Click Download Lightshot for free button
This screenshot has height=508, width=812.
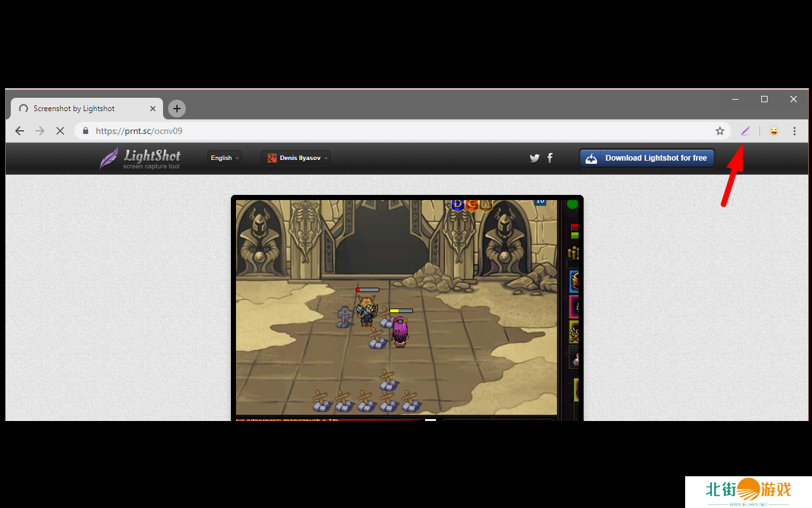(647, 158)
